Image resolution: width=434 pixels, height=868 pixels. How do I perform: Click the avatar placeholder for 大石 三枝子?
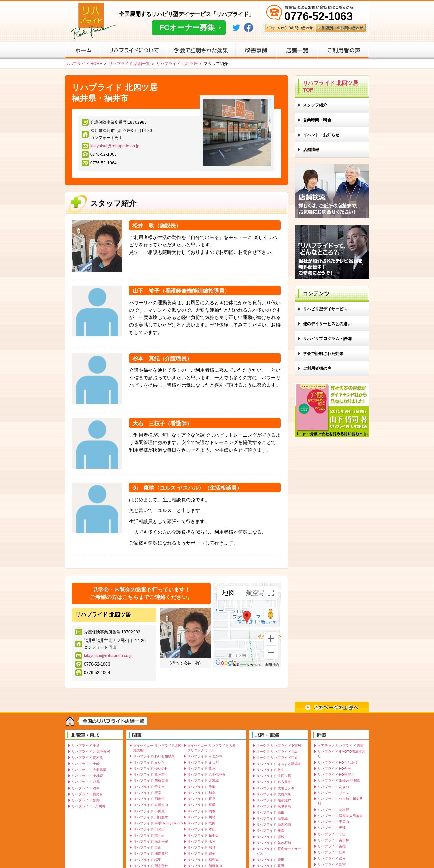pyautogui.click(x=97, y=443)
